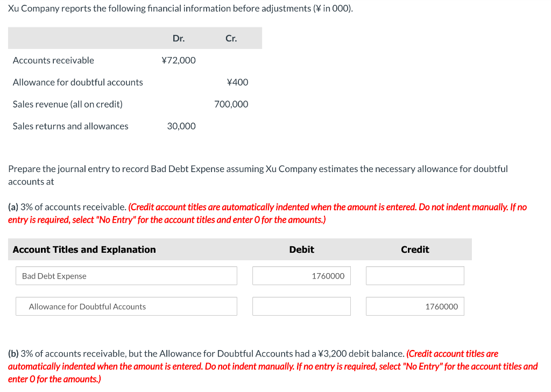Click the Allowance for doubtful accounts row label
Image resolution: width=551 pixels, height=392 pixels.
click(77, 82)
